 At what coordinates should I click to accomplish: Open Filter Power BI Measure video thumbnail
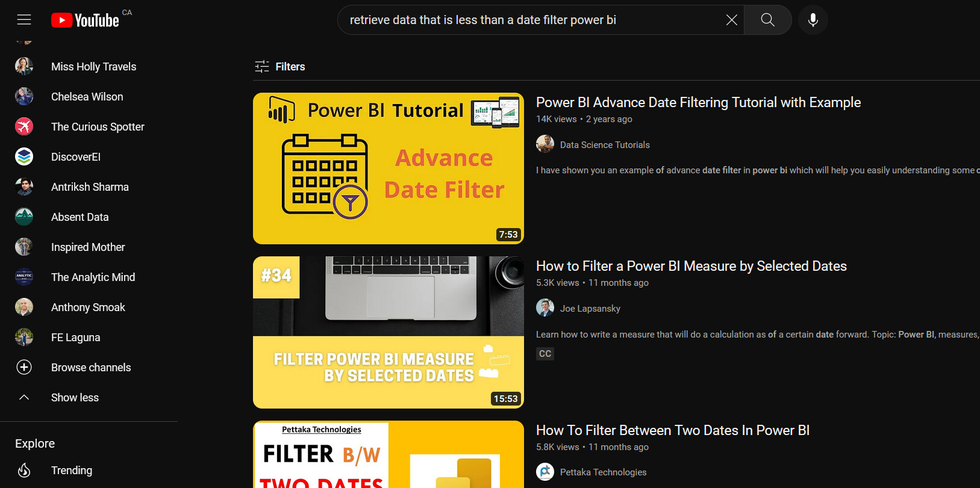point(388,332)
